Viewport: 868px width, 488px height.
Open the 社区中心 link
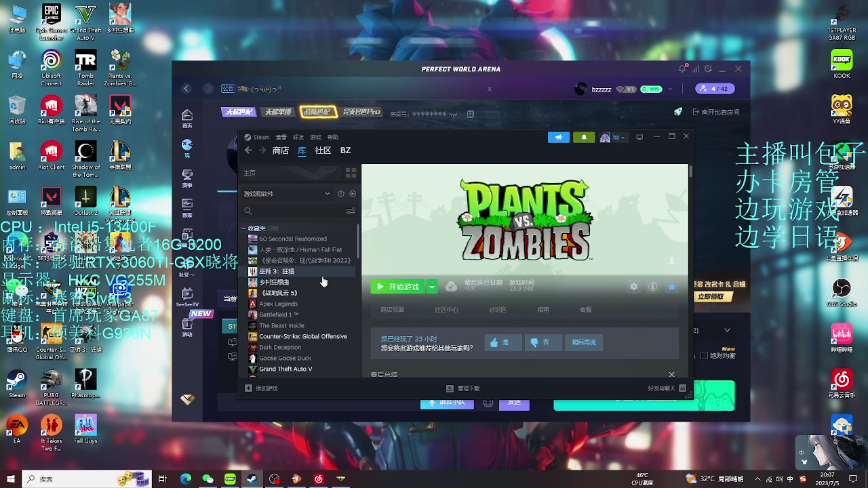(x=446, y=310)
